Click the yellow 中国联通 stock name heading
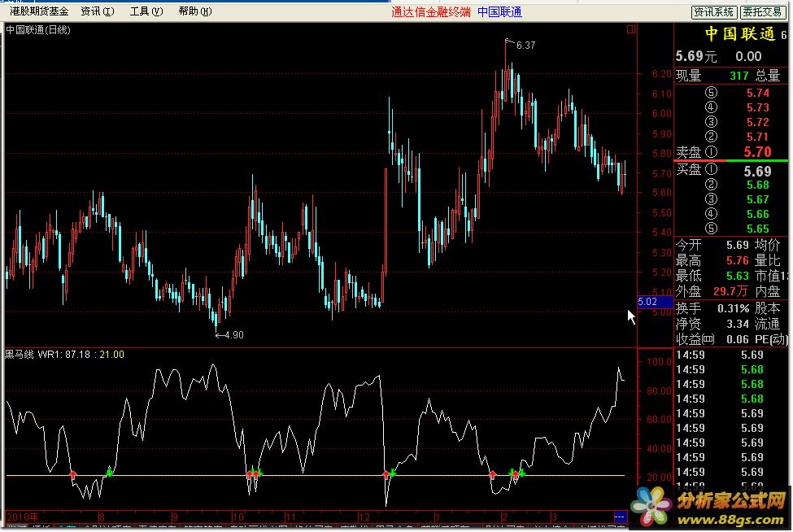Image resolution: width=793 pixels, height=532 pixels. coord(740,34)
